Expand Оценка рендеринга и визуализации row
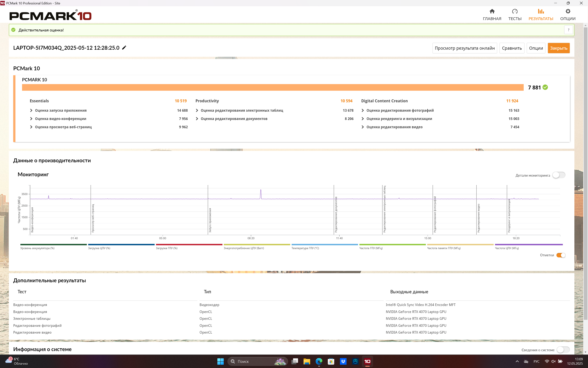 tap(363, 118)
